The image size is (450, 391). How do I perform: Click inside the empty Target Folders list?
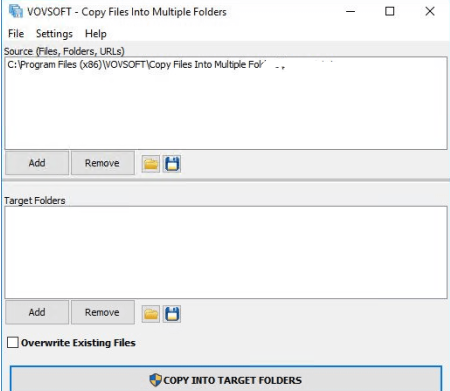pos(226,252)
